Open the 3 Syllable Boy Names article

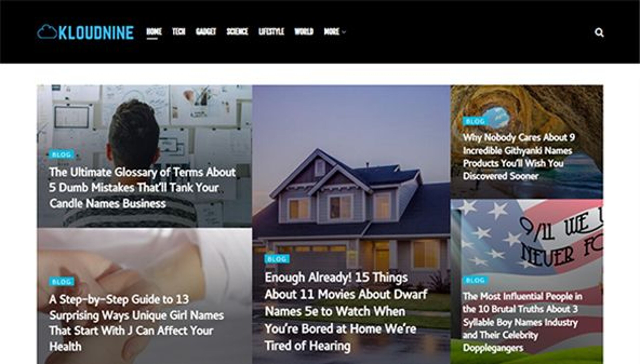tap(522, 322)
